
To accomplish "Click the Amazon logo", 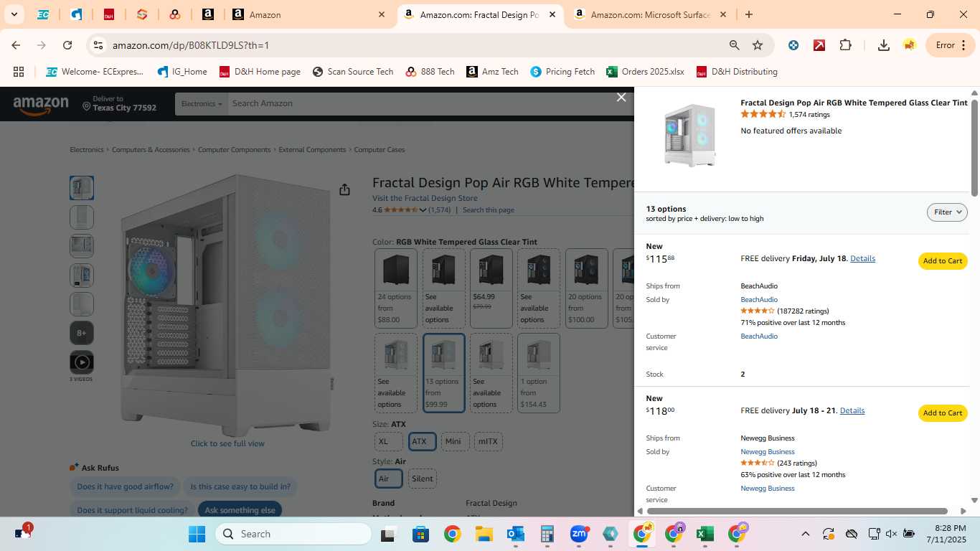I will coord(41,105).
